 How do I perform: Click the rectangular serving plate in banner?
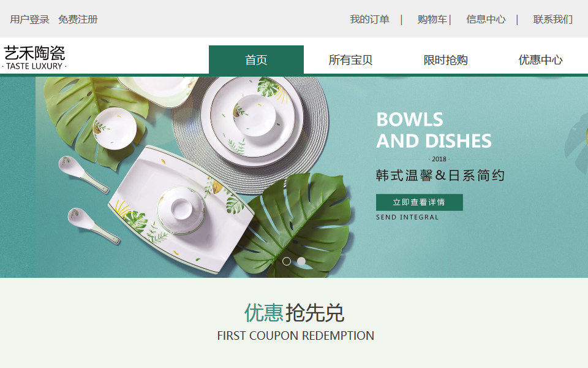click(181, 209)
